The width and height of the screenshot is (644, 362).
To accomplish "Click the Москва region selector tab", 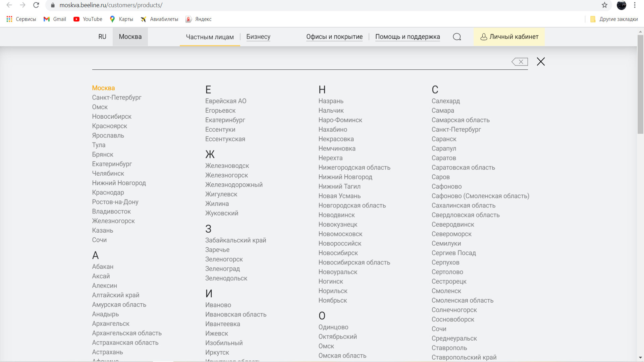I will [130, 37].
